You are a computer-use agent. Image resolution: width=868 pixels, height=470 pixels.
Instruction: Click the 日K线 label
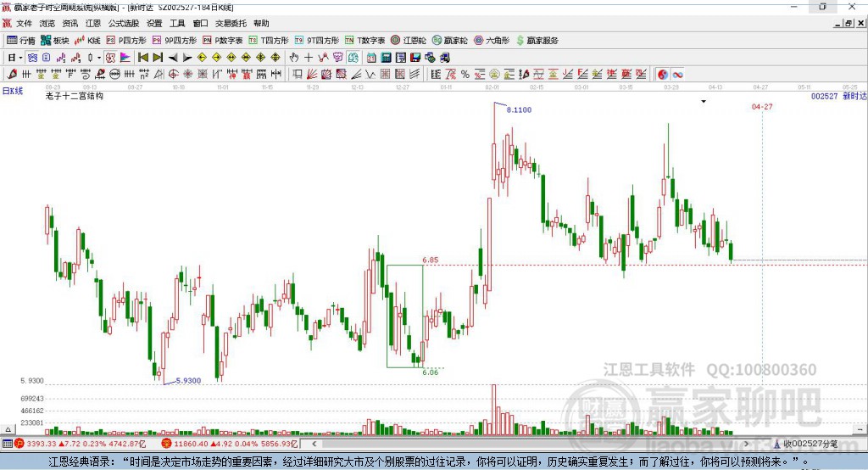pyautogui.click(x=12, y=91)
